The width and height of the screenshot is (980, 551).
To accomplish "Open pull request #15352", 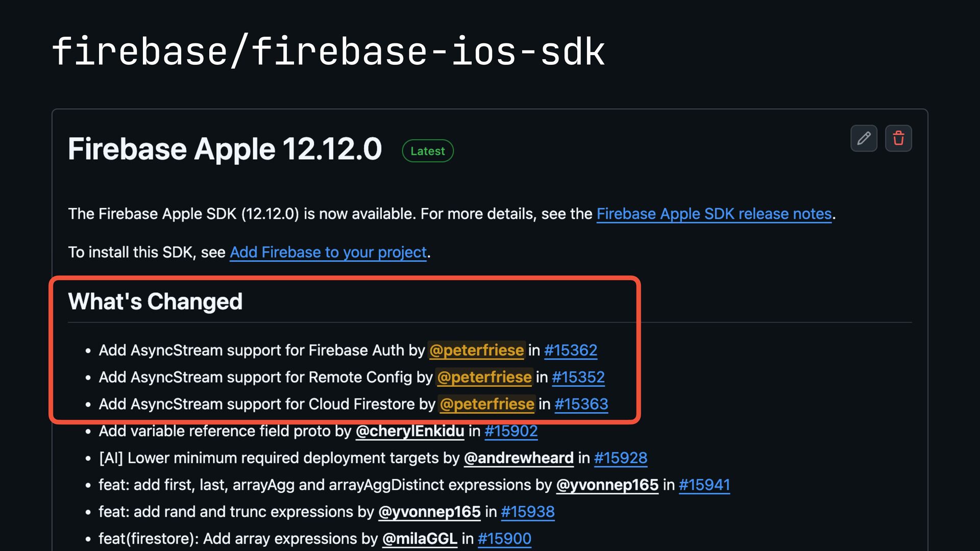I will pyautogui.click(x=578, y=378).
